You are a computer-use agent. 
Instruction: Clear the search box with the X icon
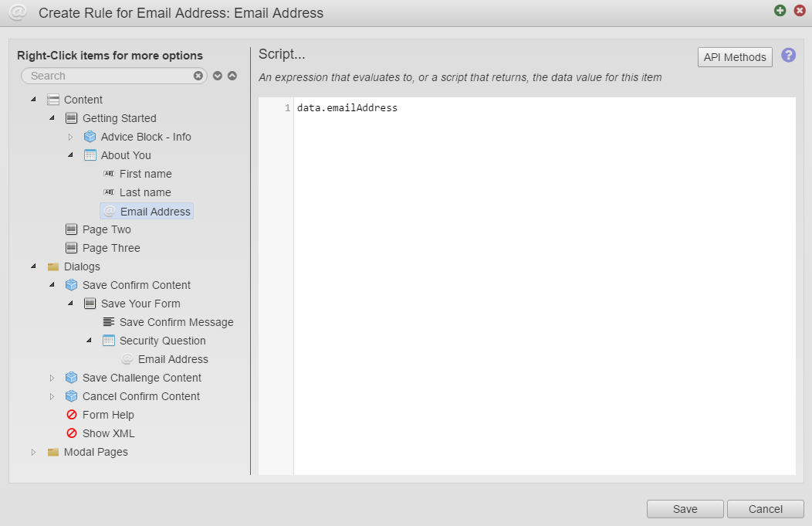(198, 75)
